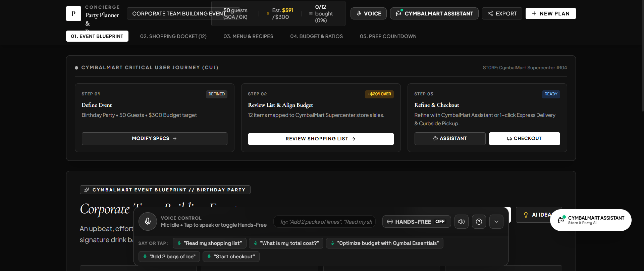Screen dimensions: 644x271
Task: Open 05. Prep Countdown tab
Action: click(x=388, y=36)
